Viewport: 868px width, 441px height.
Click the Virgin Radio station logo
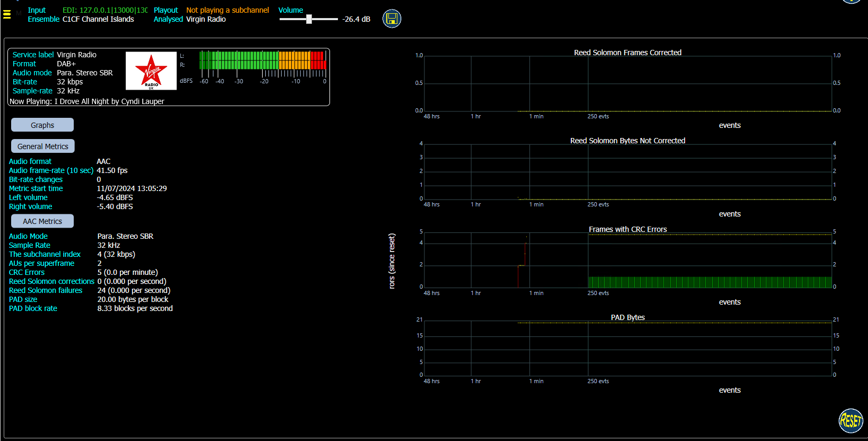pos(151,71)
